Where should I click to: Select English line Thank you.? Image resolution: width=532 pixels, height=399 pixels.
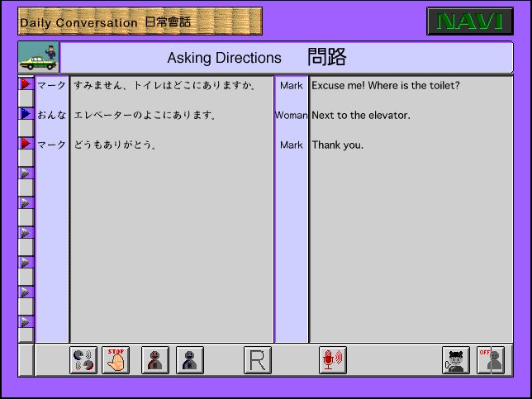point(338,145)
